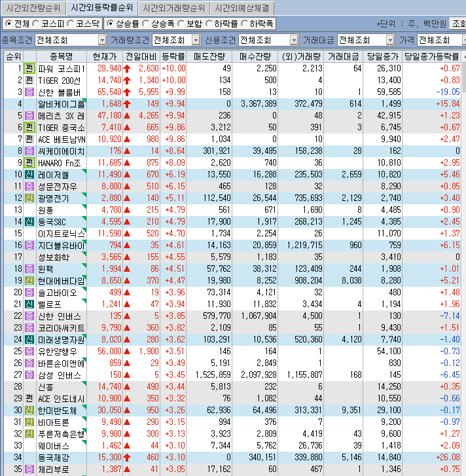Click 증 badge on 유한양행우 row
Screen dimensions: 466x476
tap(29, 351)
